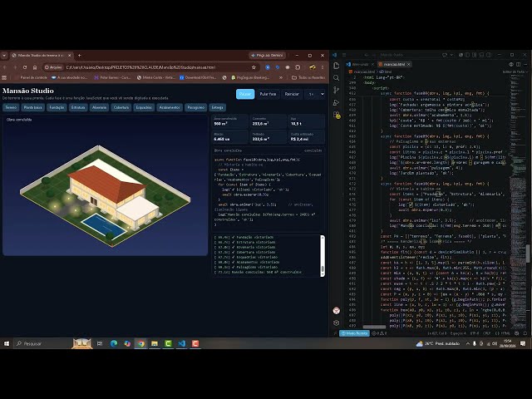Image resolution: width=532 pixels, height=399 pixels.
Task: Open Extensions view in VS Code activity bar
Action: tap(336, 115)
